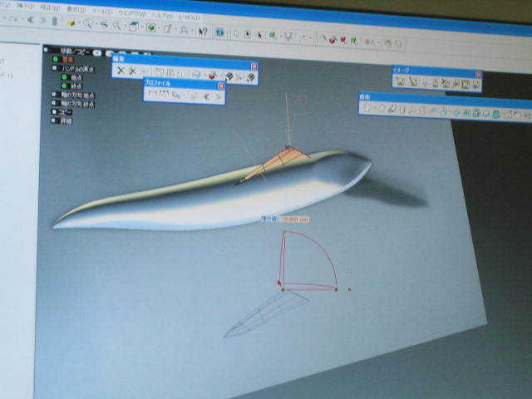
Task: Click the '終点' label in the panel
Action: (76, 86)
